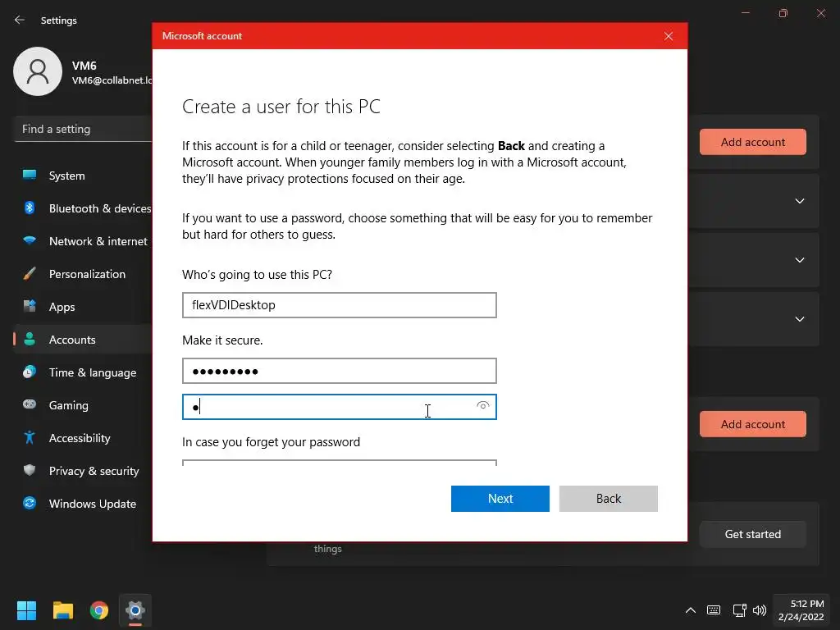840x630 pixels.
Task: Click the 'Create a user for this PC' heading
Action: (281, 107)
